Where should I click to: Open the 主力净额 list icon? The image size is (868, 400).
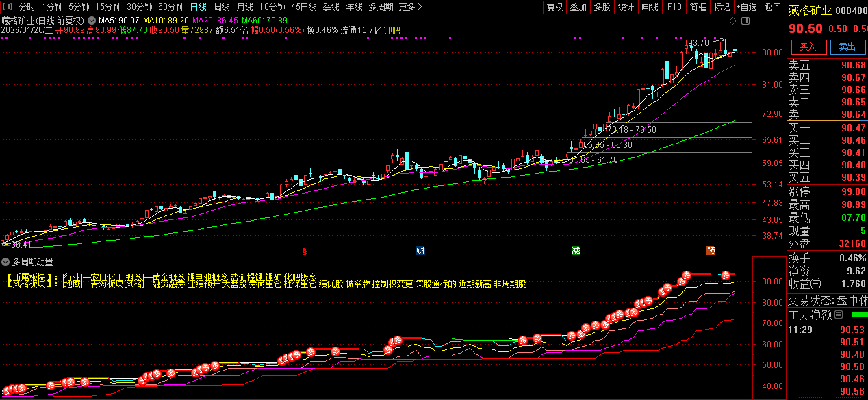pyautogui.click(x=839, y=315)
